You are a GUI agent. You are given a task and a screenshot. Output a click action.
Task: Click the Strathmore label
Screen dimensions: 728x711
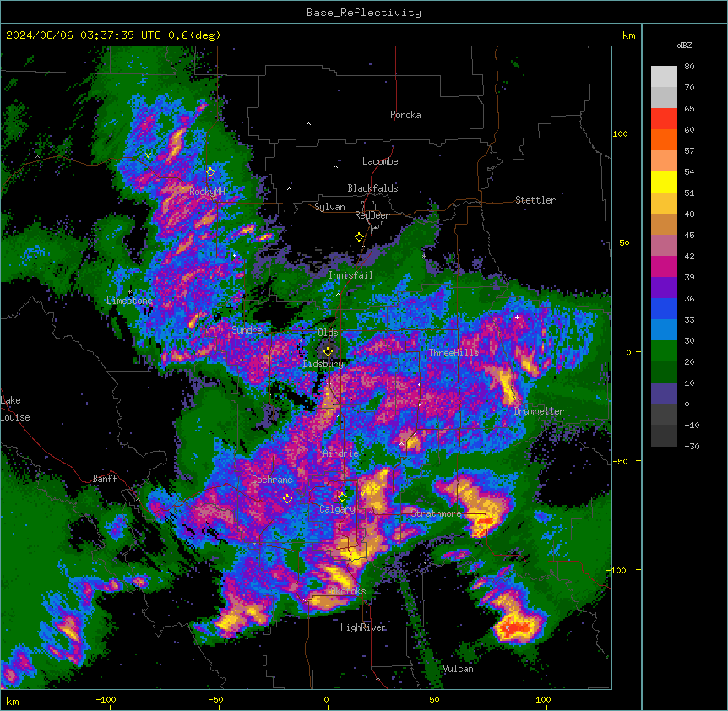(x=436, y=513)
